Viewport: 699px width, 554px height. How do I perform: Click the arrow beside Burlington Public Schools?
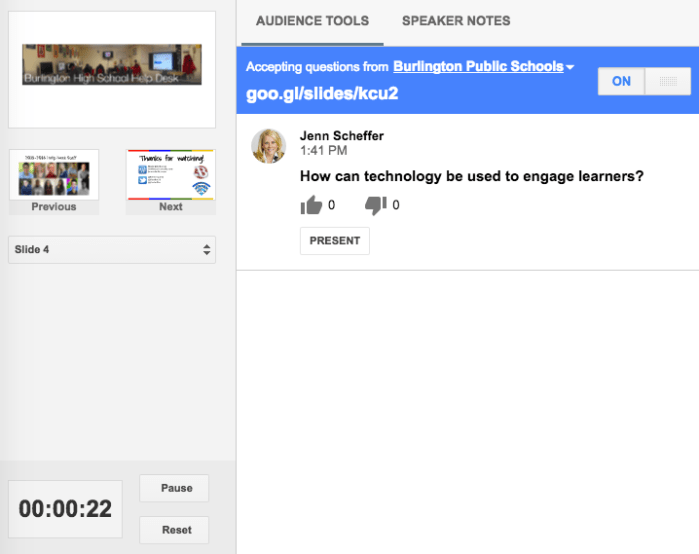[570, 67]
